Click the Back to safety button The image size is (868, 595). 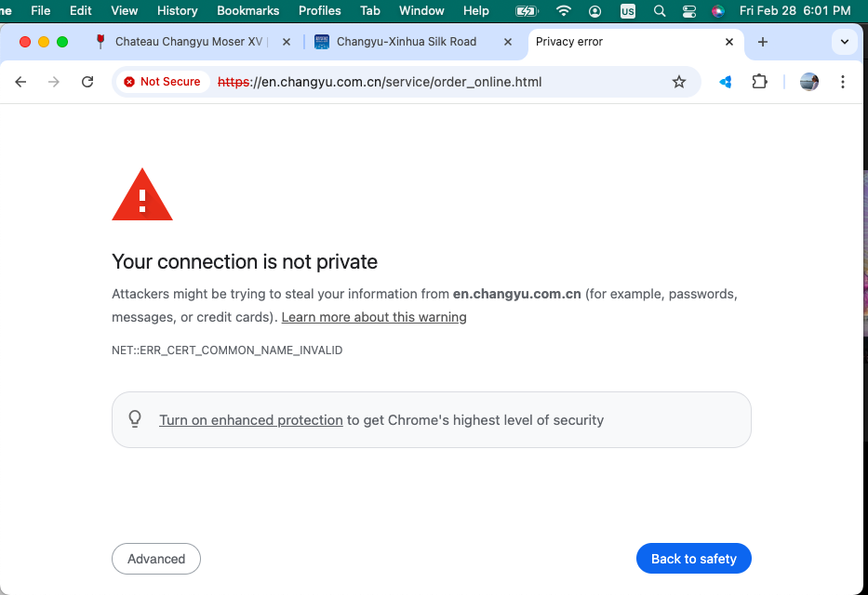click(x=693, y=559)
